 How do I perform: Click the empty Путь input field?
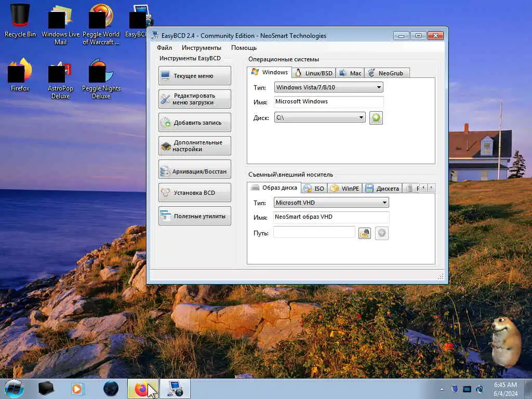(x=314, y=232)
